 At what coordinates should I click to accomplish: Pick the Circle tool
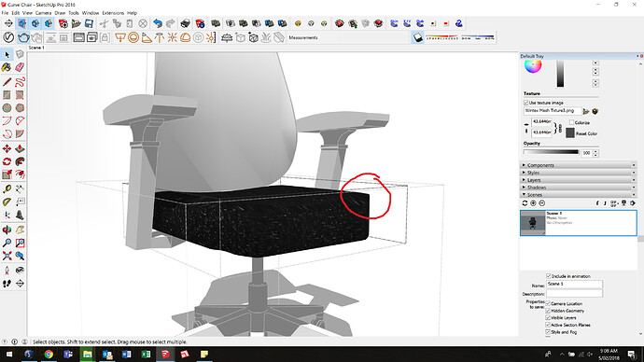(x=7, y=107)
